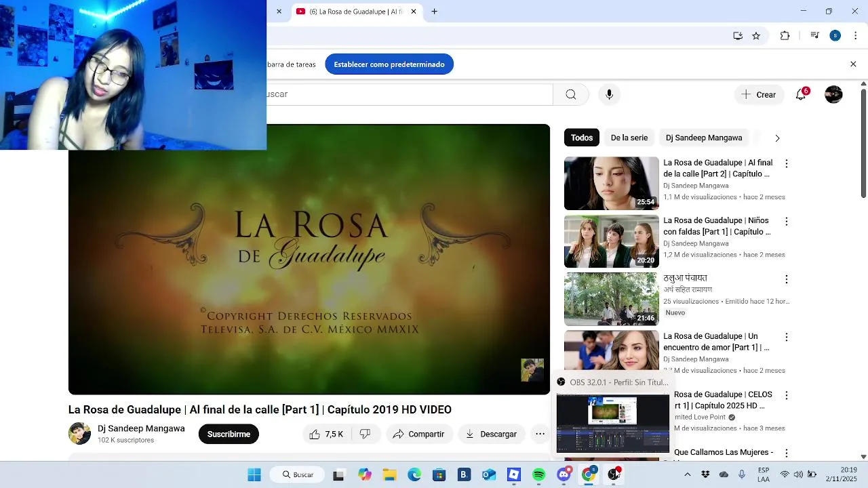The height and width of the screenshot is (488, 868).
Task: Open options menu for Lo Que Callamos Las Mujeres
Action: (787, 453)
